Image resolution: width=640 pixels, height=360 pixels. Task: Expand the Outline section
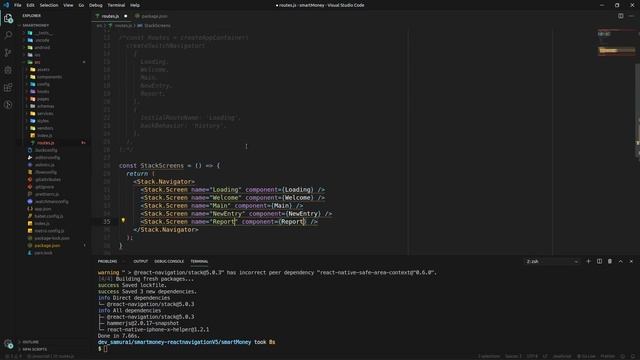[x=31, y=342]
